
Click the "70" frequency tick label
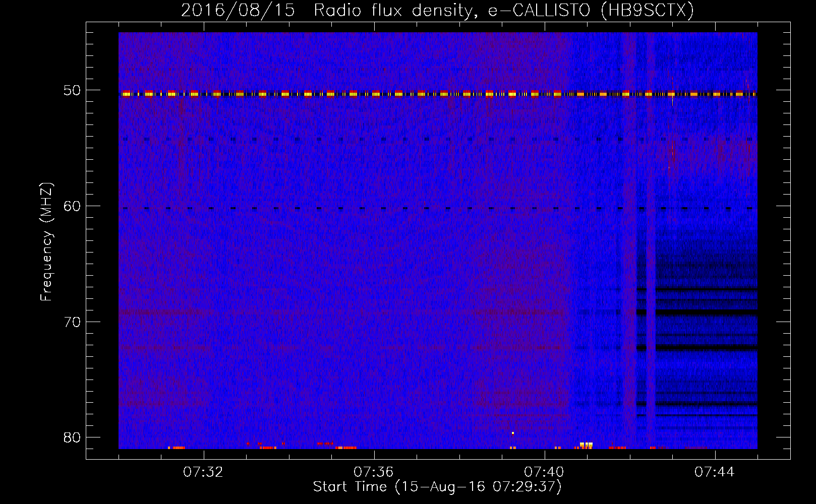pyautogui.click(x=72, y=322)
